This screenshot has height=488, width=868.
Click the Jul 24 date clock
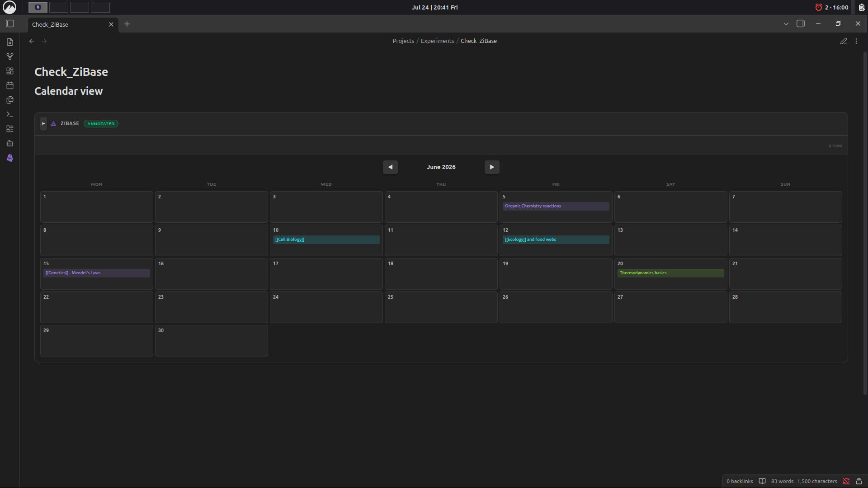[434, 7]
